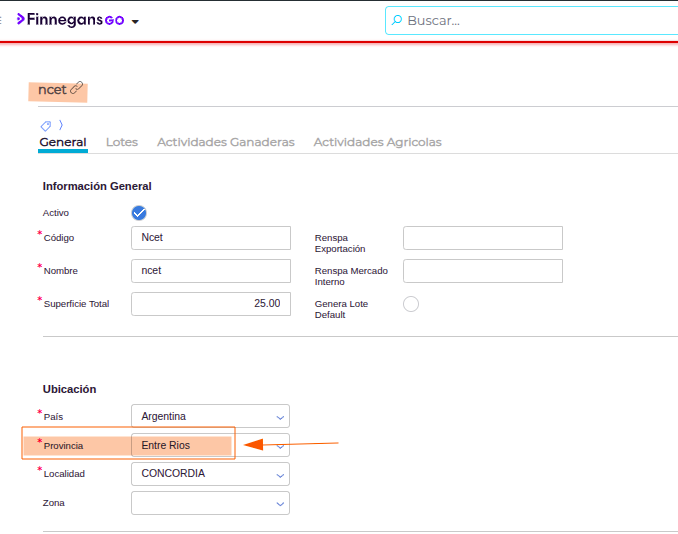Viewport: 678px width, 534px height.
Task: Open the Provincia dropdown showing Entre Rios
Action: [280, 445]
